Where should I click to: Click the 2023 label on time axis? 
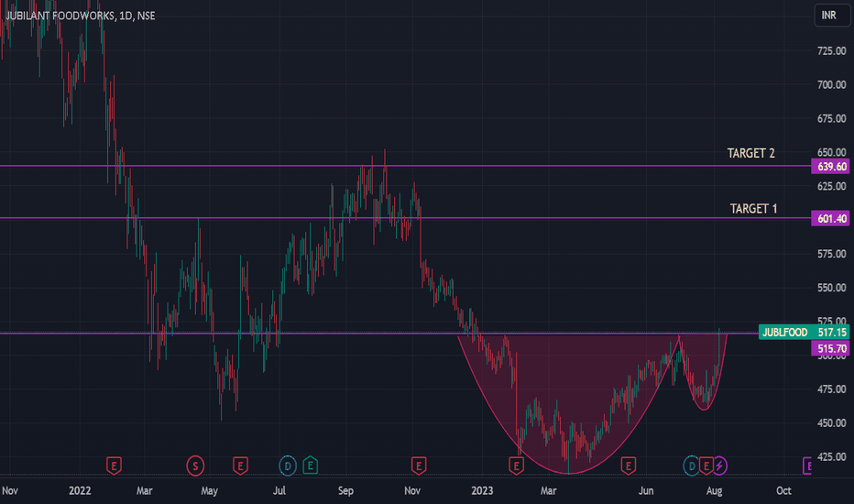pos(482,490)
